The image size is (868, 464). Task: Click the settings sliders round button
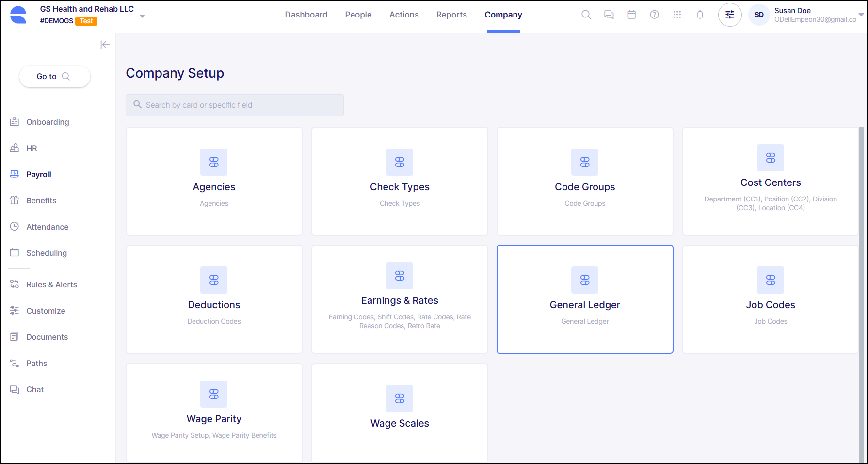729,15
